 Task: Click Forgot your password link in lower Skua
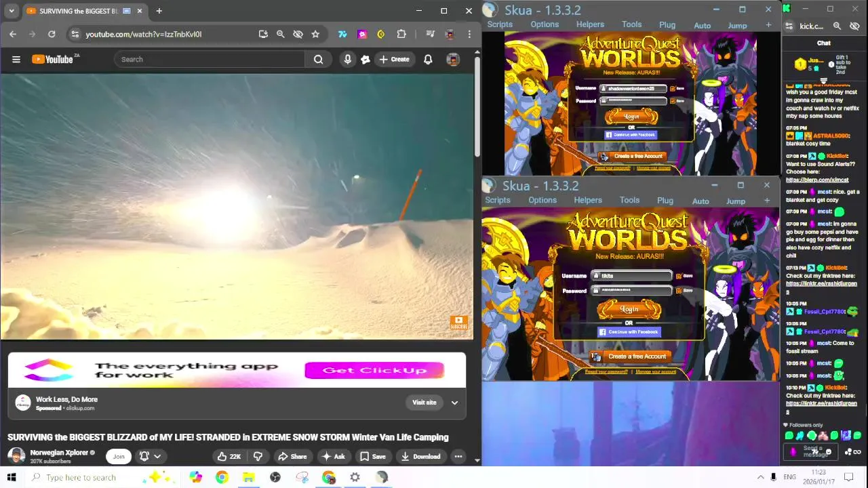click(606, 371)
